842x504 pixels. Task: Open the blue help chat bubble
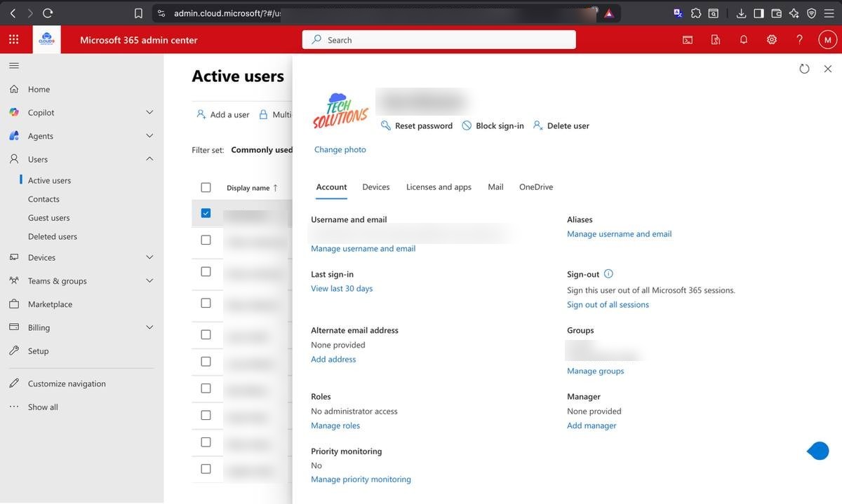818,451
